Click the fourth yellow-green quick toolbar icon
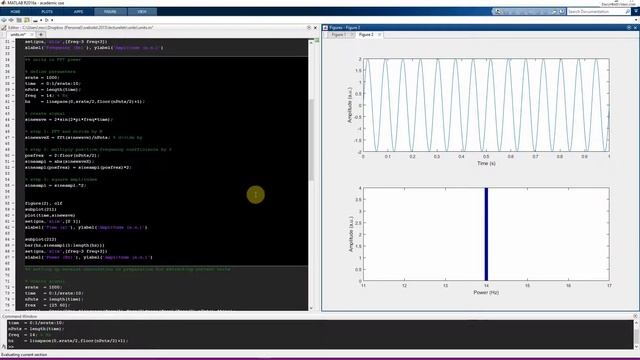 tap(27, 20)
